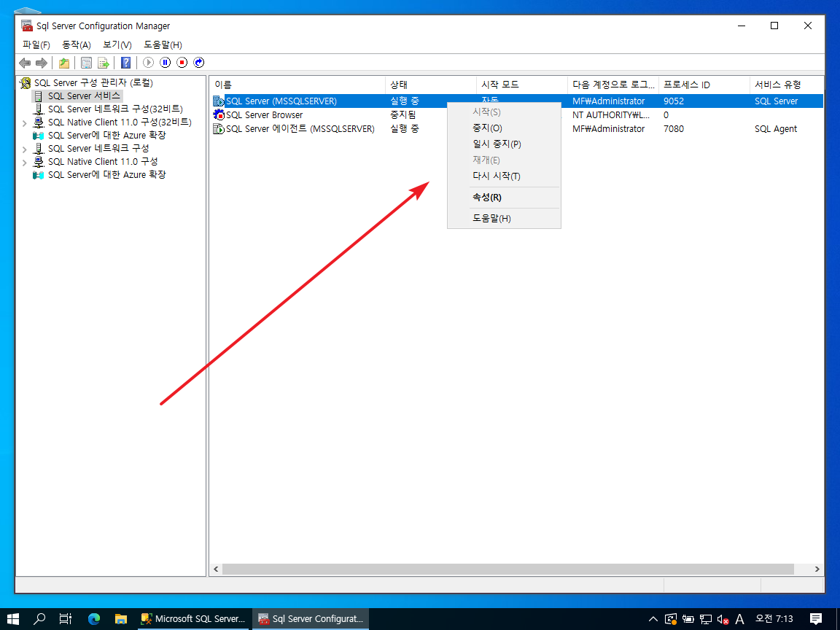Show hidden system tray icons
The height and width of the screenshot is (630, 840).
(x=653, y=619)
